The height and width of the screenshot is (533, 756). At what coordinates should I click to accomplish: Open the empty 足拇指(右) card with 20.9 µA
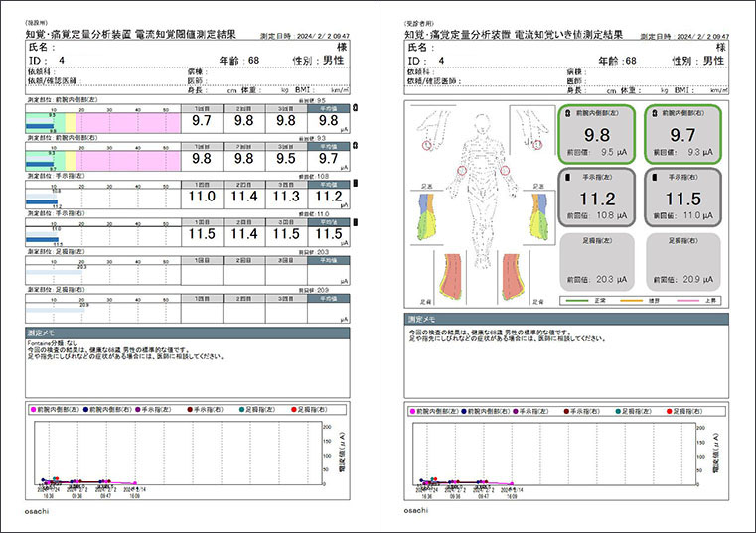683,262
